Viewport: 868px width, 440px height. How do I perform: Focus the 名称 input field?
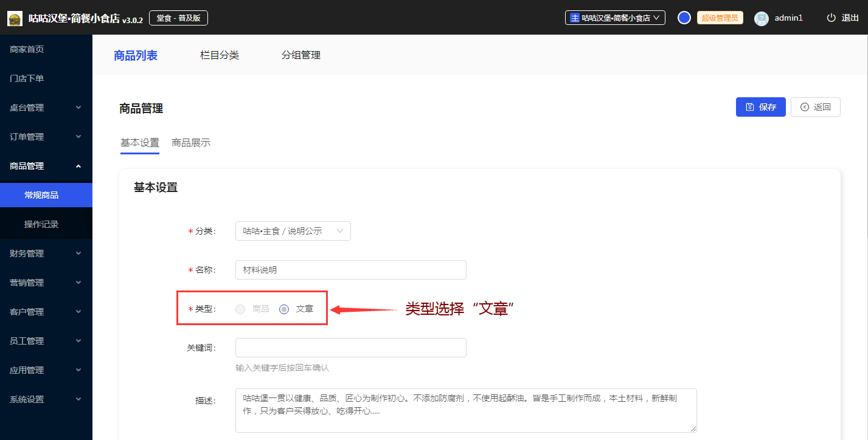(351, 270)
